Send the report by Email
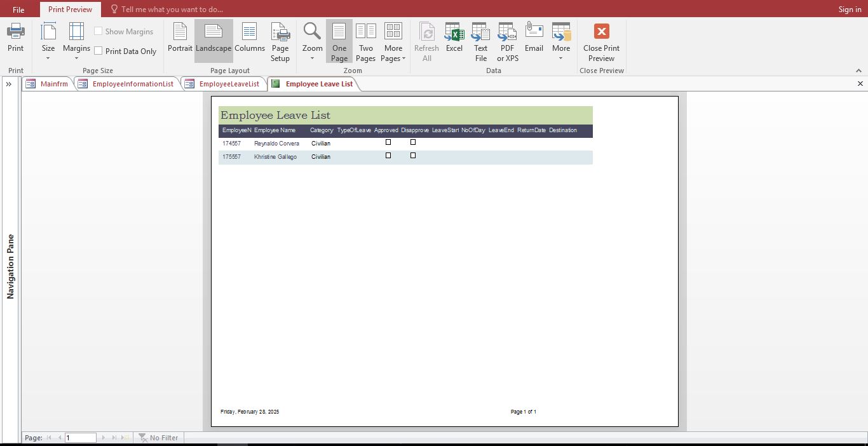Viewport: 868px width, 446px height. pos(534,38)
